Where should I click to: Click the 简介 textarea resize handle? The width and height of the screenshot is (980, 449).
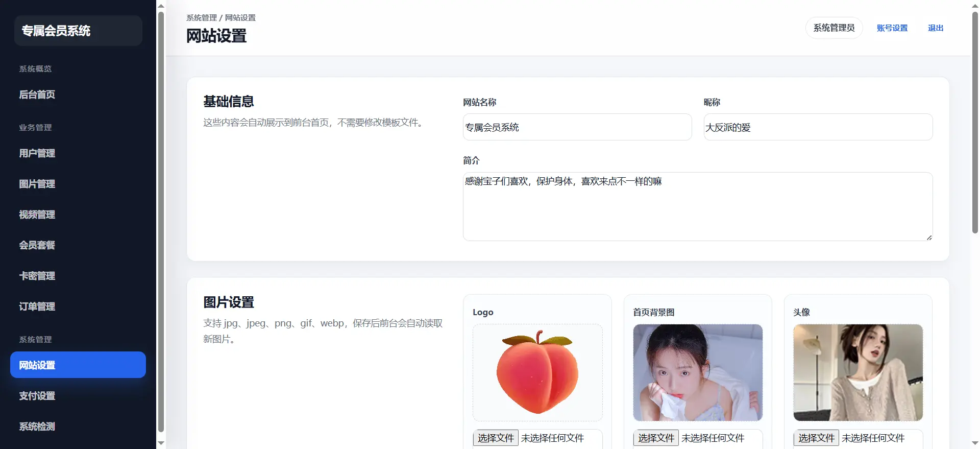(x=929, y=237)
